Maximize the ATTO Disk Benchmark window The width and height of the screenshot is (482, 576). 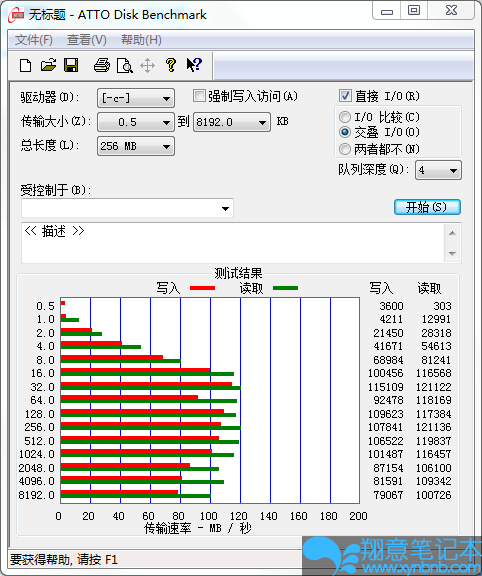(x=414, y=10)
